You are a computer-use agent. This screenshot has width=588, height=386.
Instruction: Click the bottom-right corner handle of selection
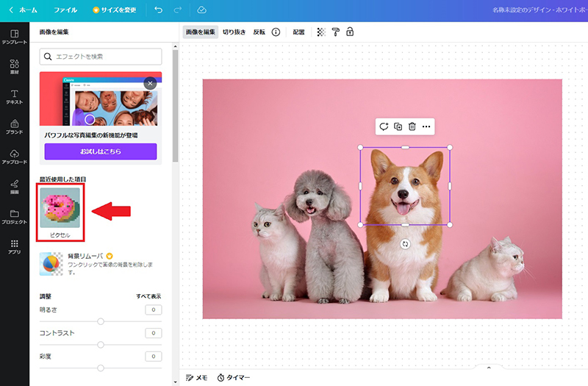click(x=450, y=225)
